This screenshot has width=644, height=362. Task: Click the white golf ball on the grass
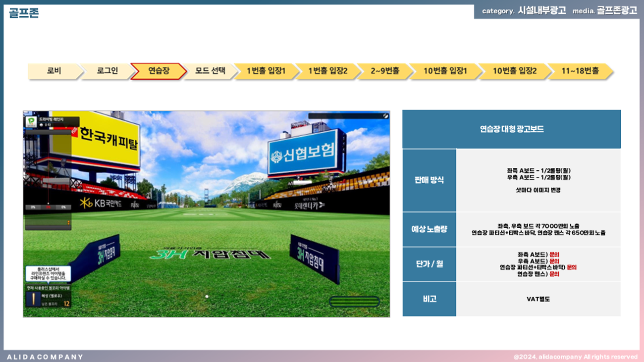point(207,297)
